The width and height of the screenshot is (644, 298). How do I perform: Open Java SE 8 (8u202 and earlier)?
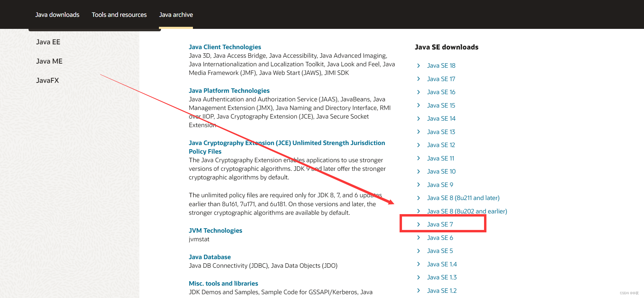[x=467, y=211]
